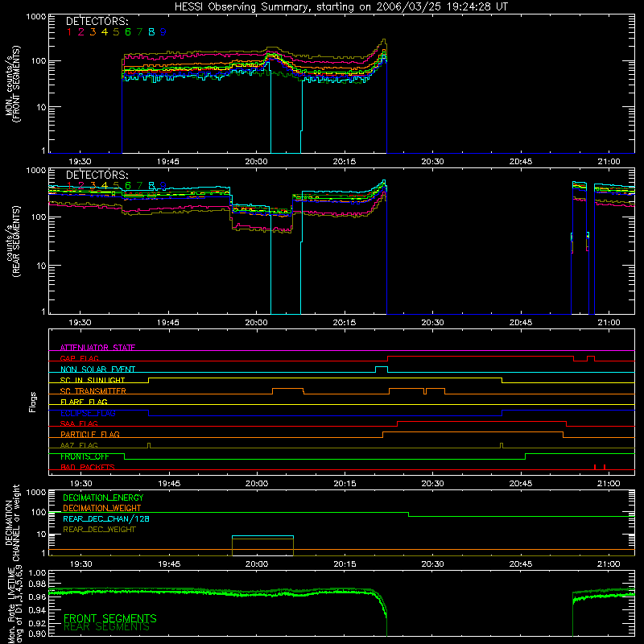The width and height of the screenshot is (644, 644).
Task: Click the 'GAP_FLAG' label
Action: 79,358
